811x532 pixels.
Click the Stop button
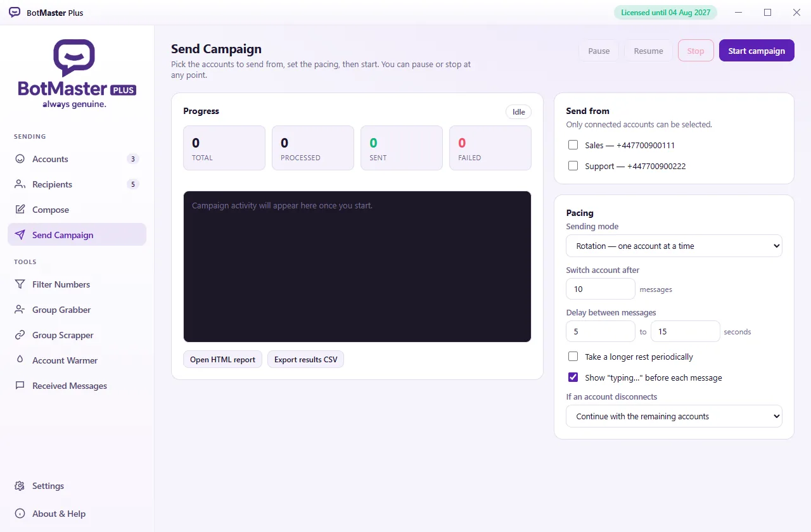[x=696, y=51]
